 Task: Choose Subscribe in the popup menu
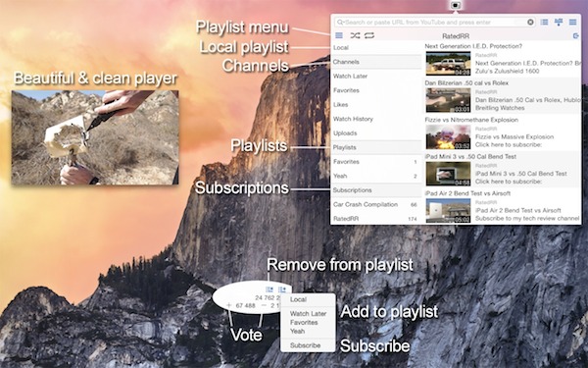click(308, 345)
